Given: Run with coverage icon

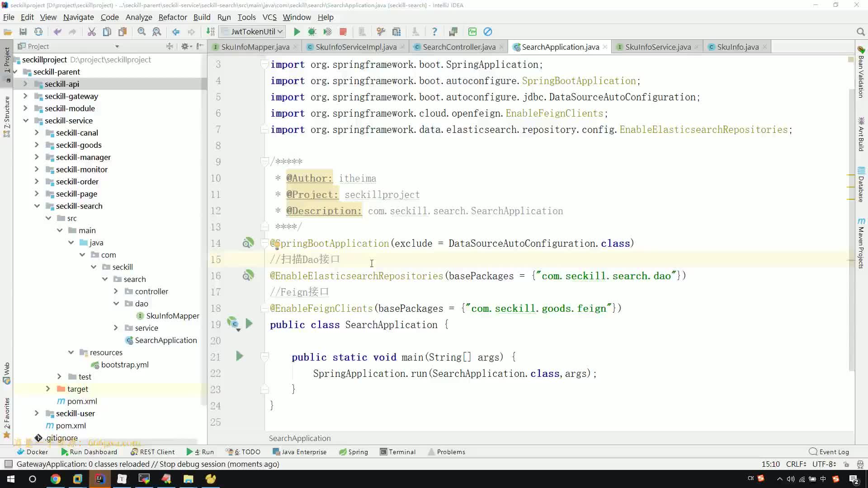Looking at the screenshot, I should pos(327,32).
